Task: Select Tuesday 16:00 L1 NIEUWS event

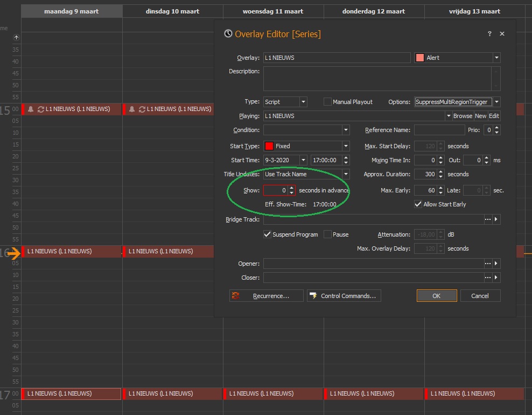Action: click(168, 251)
